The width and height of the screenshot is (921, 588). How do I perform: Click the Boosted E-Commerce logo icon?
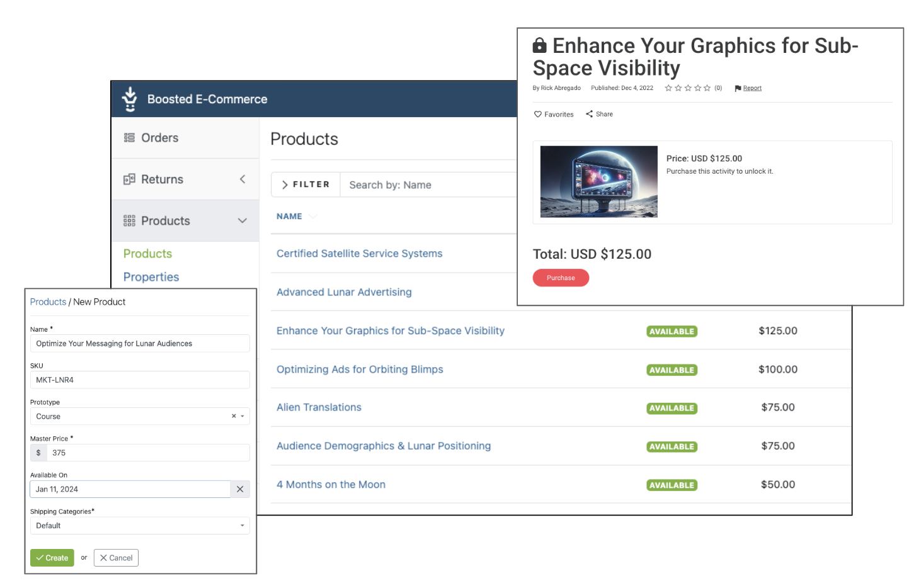[129, 98]
